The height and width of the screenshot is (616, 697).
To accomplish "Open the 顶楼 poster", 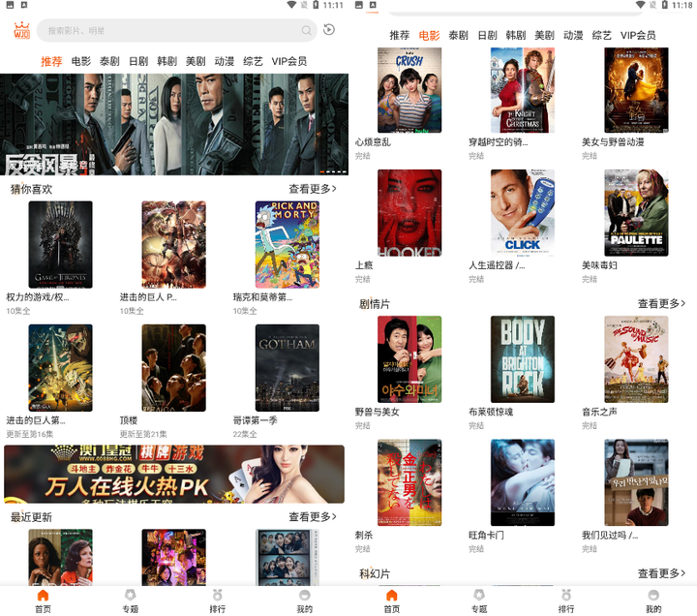I will pos(174,368).
